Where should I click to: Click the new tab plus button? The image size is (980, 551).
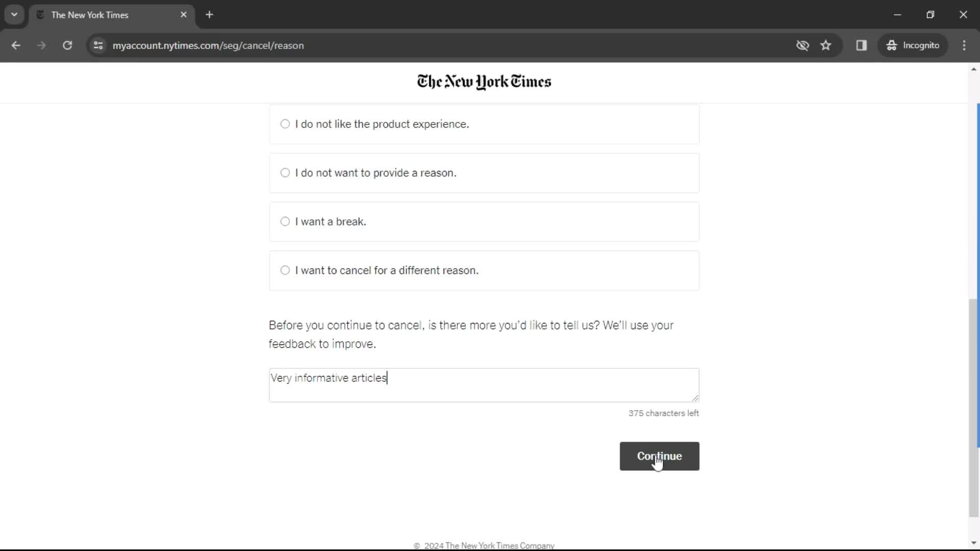[x=210, y=15]
